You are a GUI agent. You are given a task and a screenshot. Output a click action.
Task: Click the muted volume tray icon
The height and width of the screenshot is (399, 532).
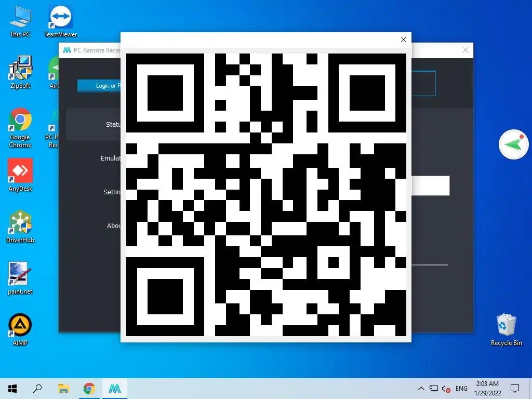pyautogui.click(x=446, y=389)
